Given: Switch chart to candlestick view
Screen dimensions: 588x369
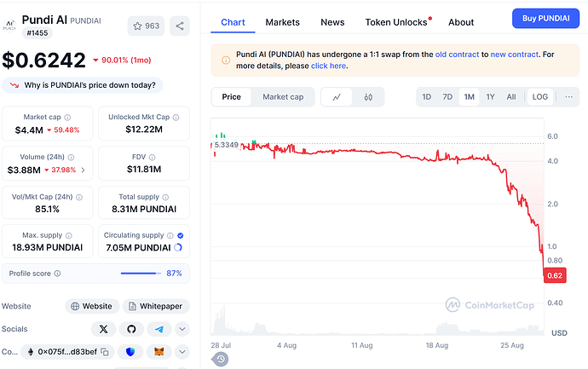Looking at the screenshot, I should click(368, 97).
